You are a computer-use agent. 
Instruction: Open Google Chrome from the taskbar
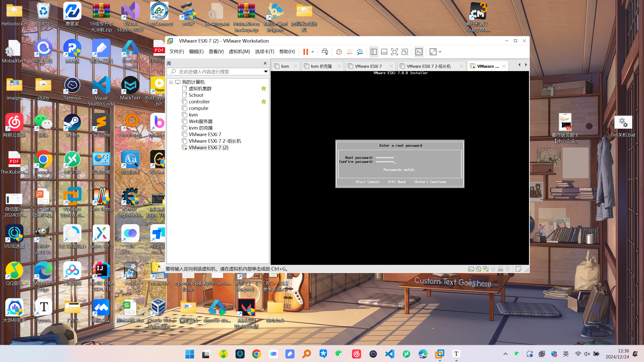point(256,354)
